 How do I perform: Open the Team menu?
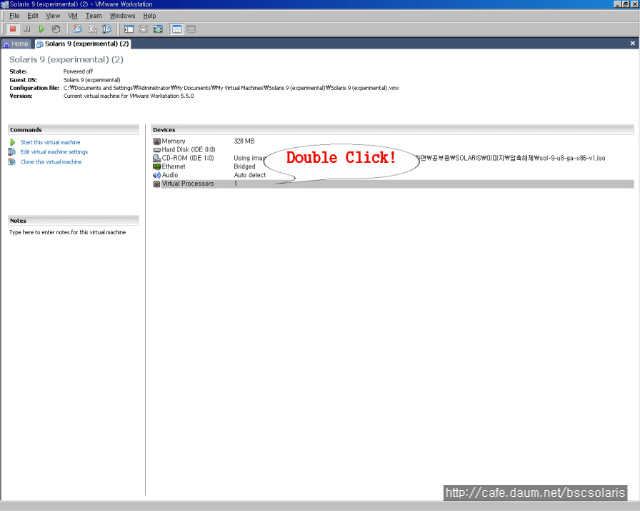93,16
